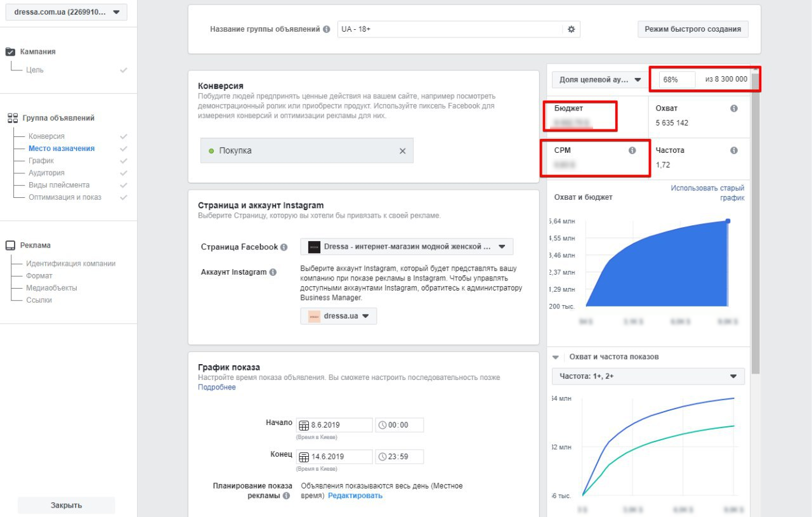Click the end point on reach curve
The width and height of the screenshot is (812, 517).
pos(728,221)
